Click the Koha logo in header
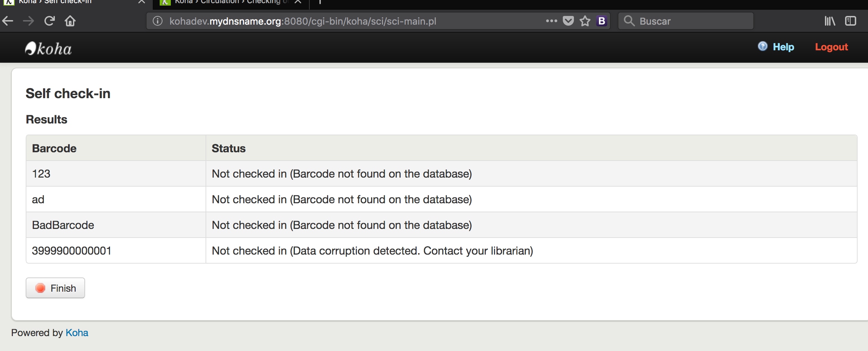Screen dimensions: 868x351 48,49
